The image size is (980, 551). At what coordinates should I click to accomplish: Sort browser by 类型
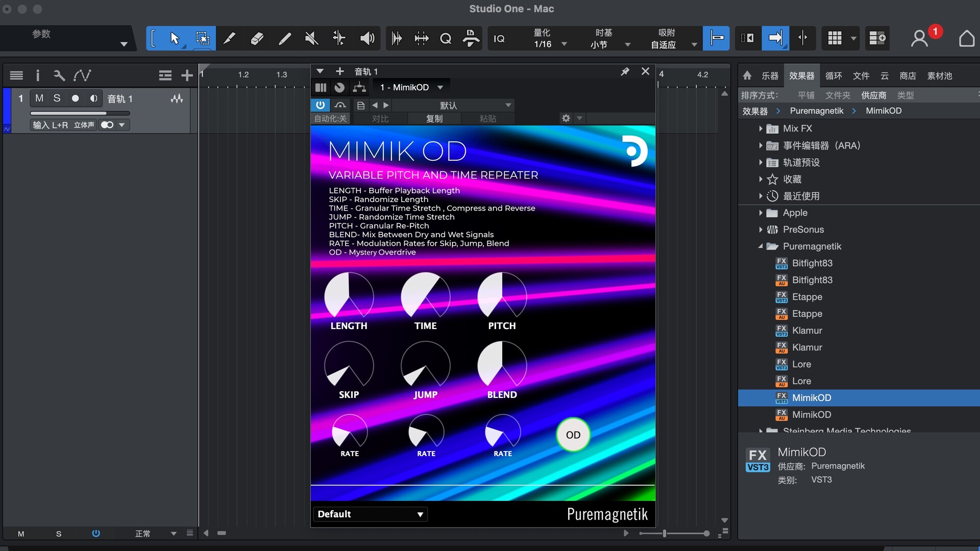[905, 95]
